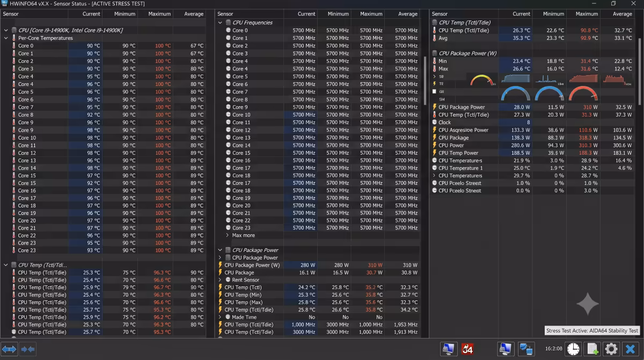Collapse left-panel CPU Temp (Tctl/Tdi... section
Screen dimensions: 644x360
pyautogui.click(x=6, y=265)
